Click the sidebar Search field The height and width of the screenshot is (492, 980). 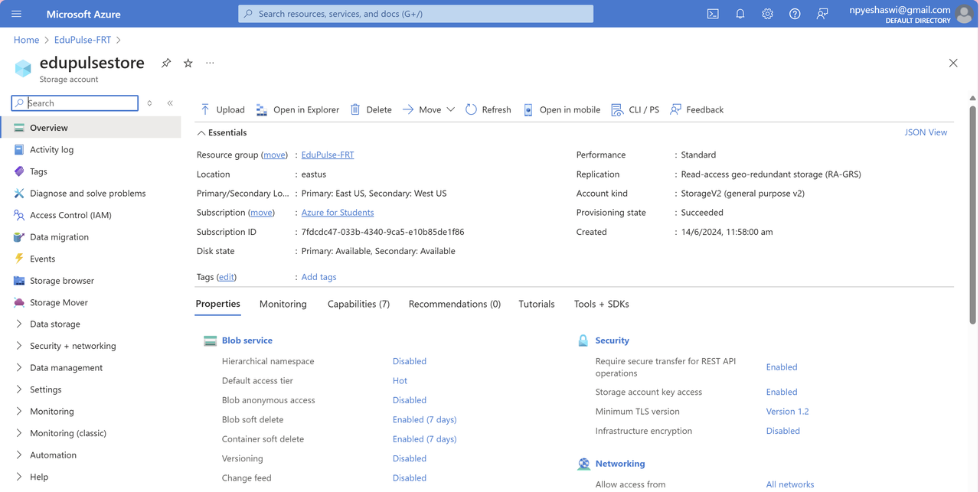[75, 103]
